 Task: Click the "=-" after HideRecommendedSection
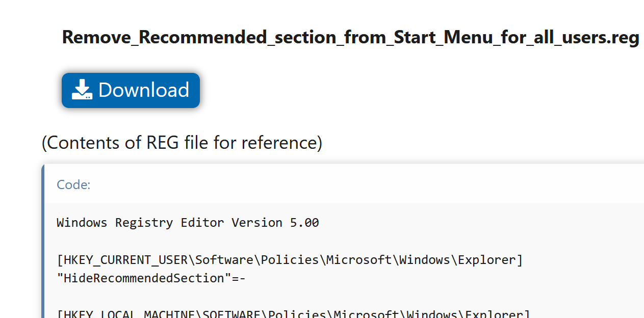pos(239,278)
